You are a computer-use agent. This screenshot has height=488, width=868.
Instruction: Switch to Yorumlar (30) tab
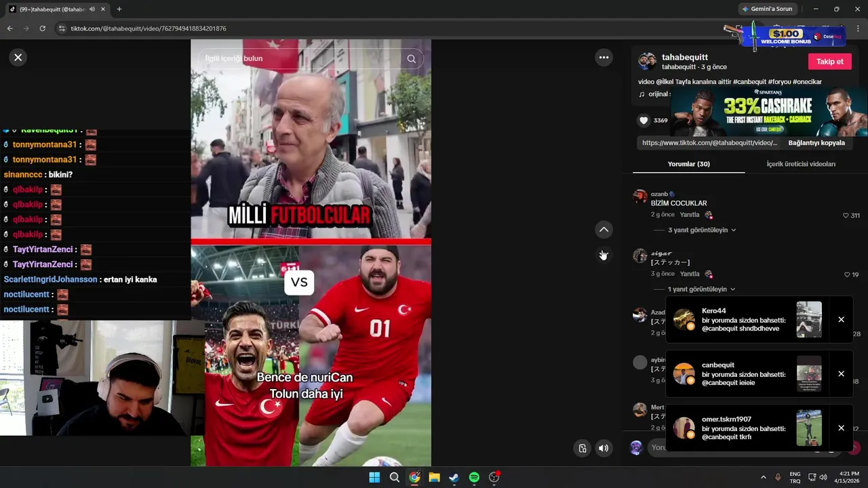click(688, 164)
